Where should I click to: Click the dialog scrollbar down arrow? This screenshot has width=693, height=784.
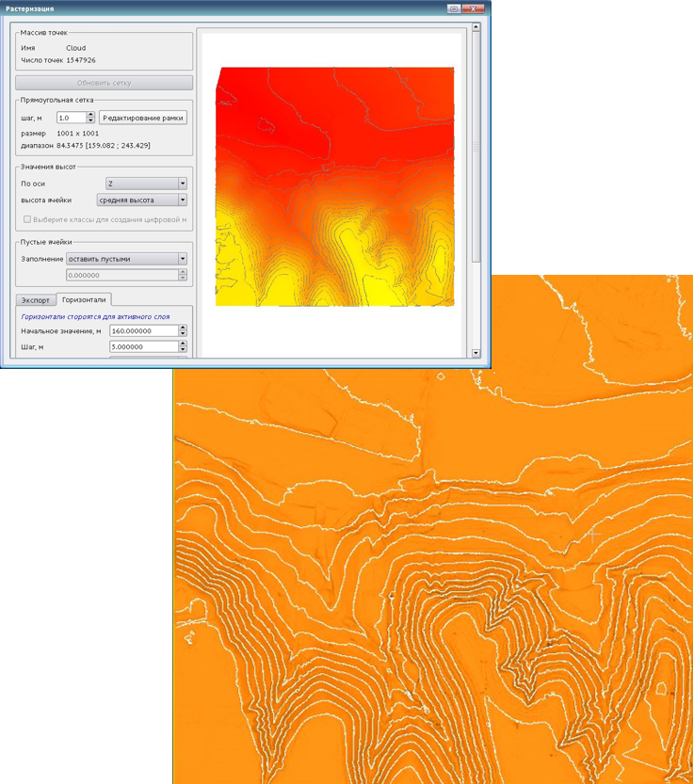(475, 354)
